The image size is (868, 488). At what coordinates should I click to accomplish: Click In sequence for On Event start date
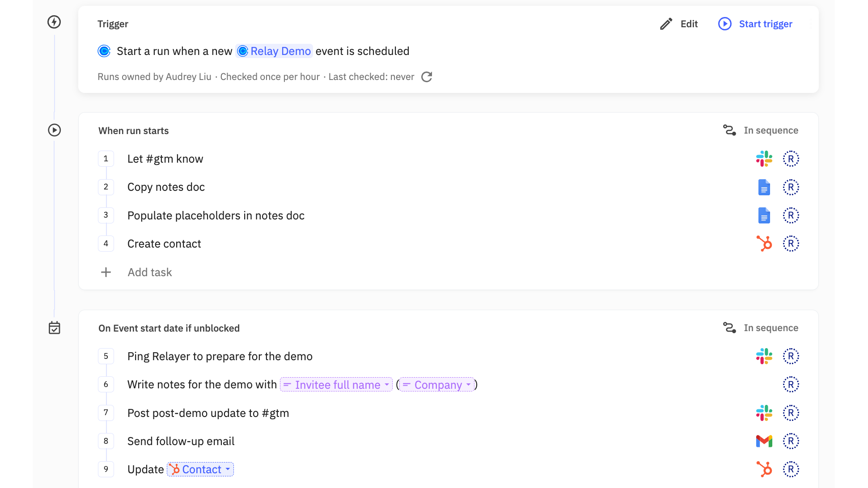pyautogui.click(x=761, y=328)
